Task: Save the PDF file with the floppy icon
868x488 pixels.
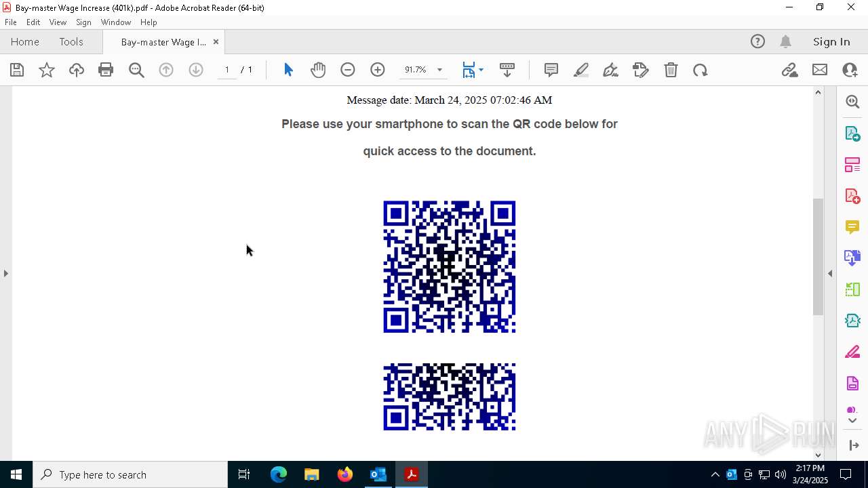Action: tap(17, 70)
